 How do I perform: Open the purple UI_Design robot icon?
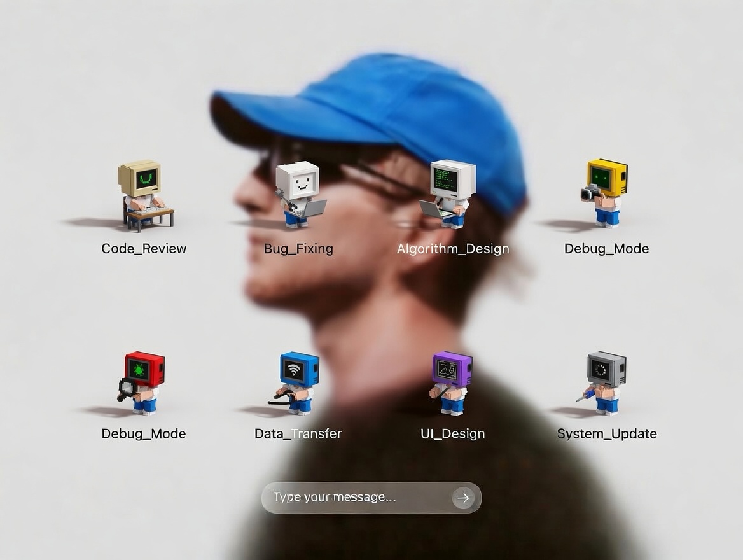point(452,382)
